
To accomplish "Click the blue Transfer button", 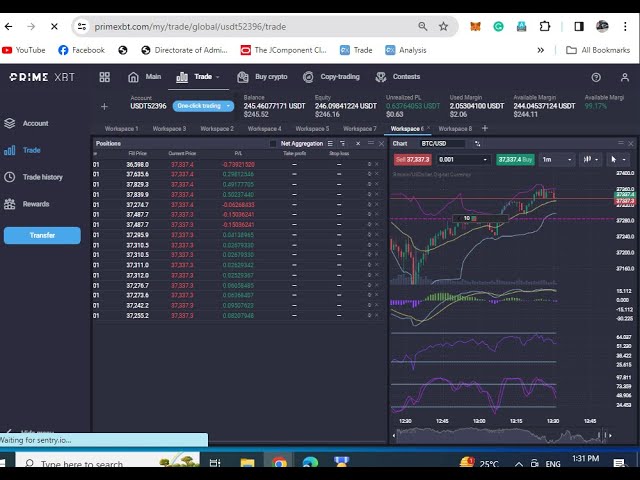I will 42,235.
